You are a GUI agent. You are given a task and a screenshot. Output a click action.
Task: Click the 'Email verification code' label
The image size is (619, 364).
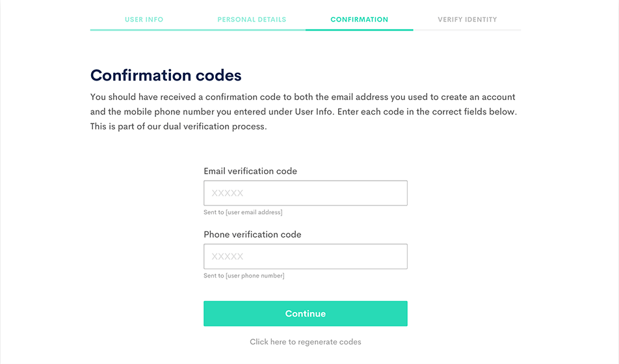250,171
